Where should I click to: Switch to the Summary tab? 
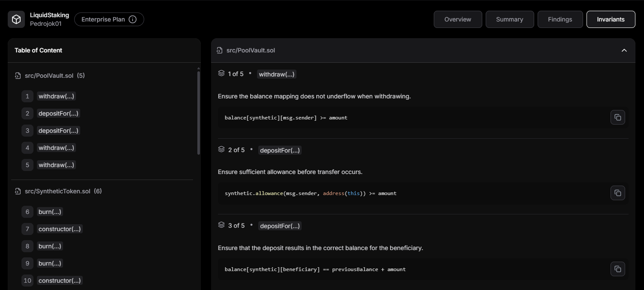click(x=510, y=19)
